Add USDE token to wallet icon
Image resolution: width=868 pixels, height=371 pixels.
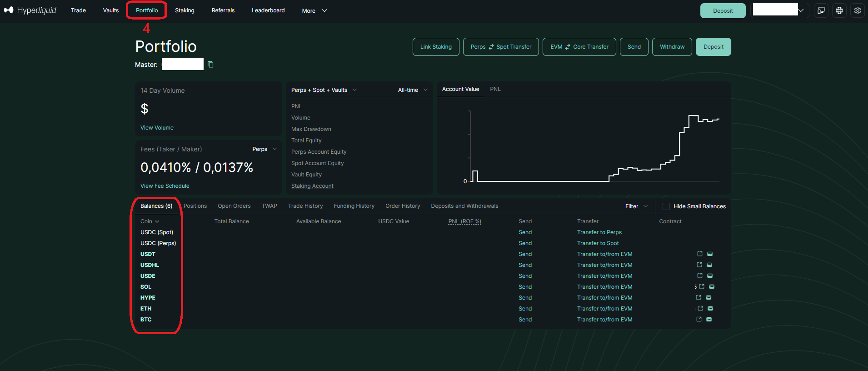tap(710, 276)
